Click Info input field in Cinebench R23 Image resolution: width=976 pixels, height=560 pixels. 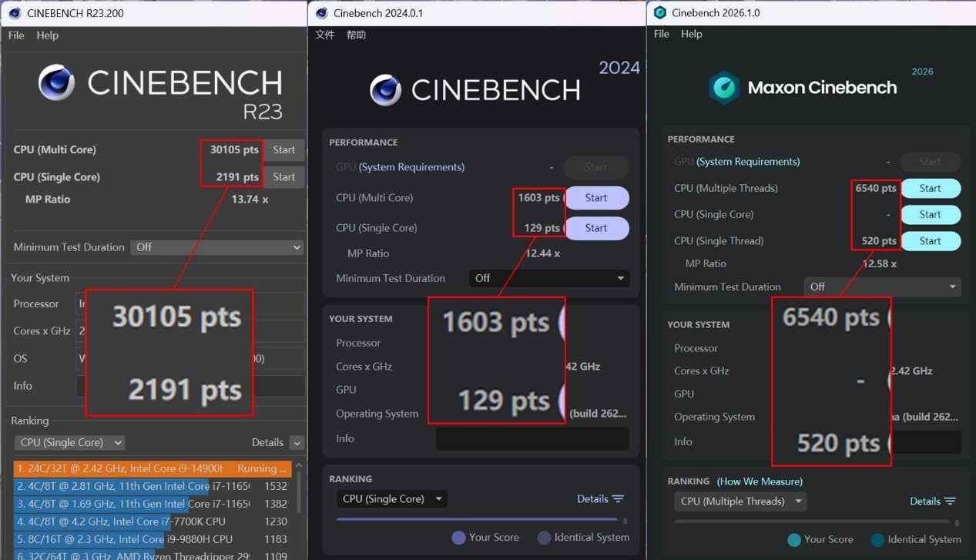tap(190, 386)
